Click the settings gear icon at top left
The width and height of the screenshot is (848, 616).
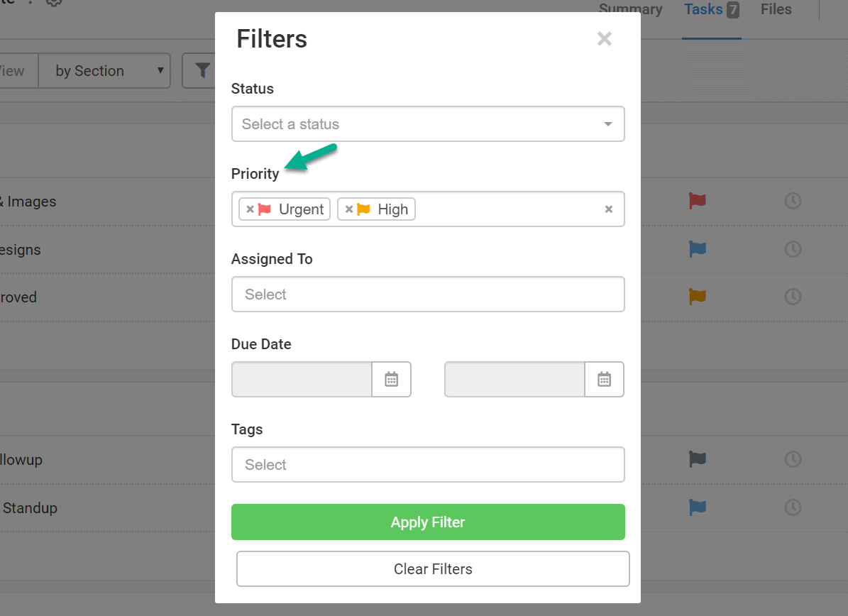click(x=53, y=3)
